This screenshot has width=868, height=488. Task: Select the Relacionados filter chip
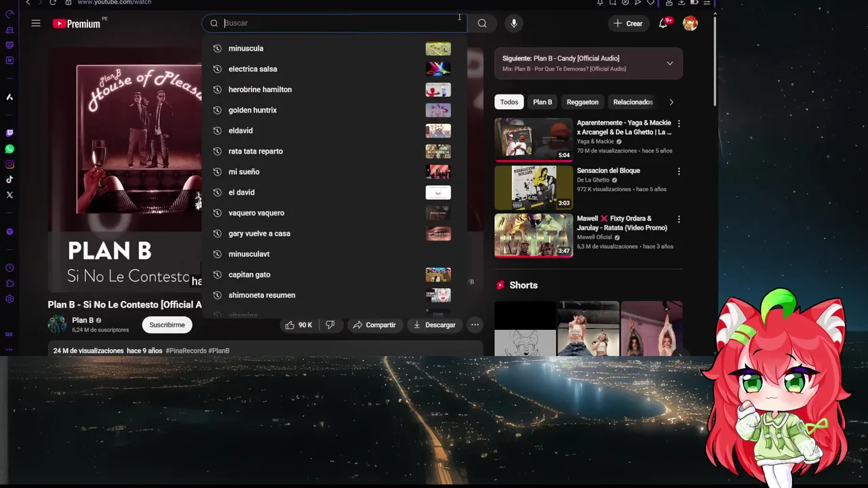[633, 102]
